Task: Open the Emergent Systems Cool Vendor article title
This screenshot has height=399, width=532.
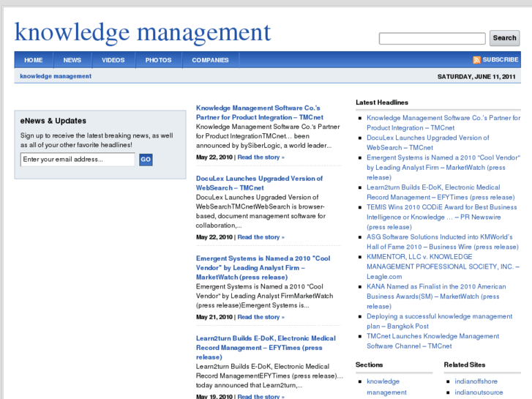Action: click(263, 267)
